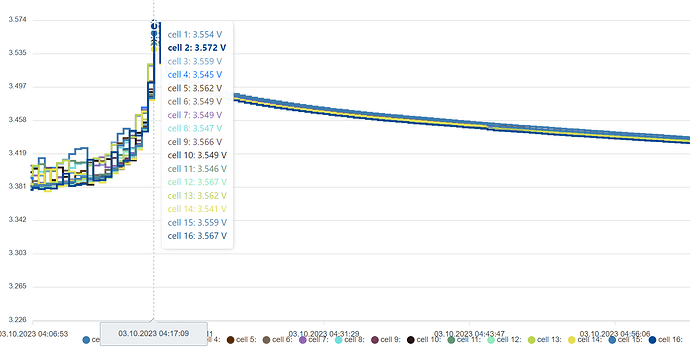Toggle cell 6 series in the legend
690x363 pixels.
click(277, 340)
